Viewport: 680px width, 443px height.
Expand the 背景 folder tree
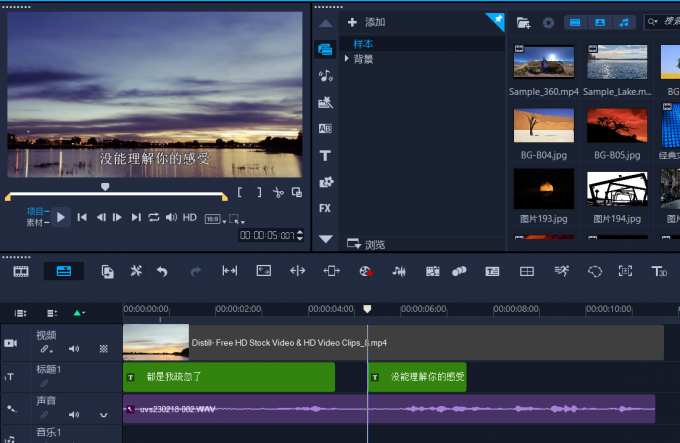point(347,59)
